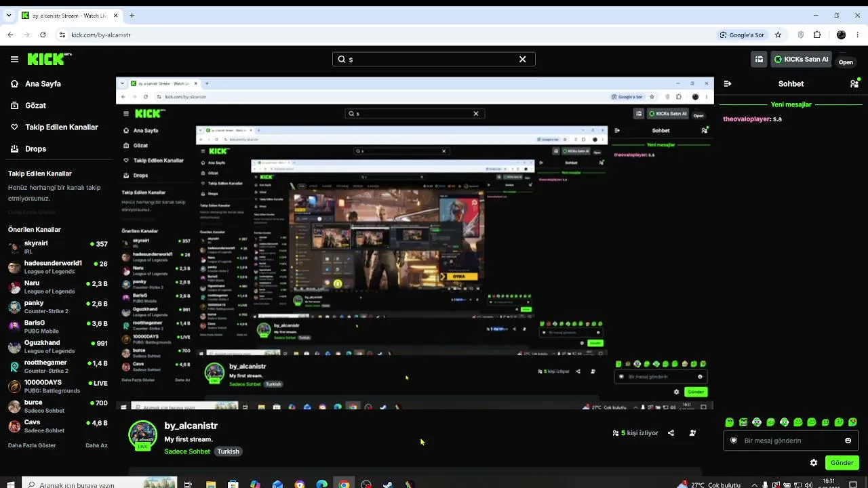Open the Kick sidebar hamburger menu
Image resolution: width=868 pixels, height=488 pixels.
pyautogui.click(x=14, y=59)
